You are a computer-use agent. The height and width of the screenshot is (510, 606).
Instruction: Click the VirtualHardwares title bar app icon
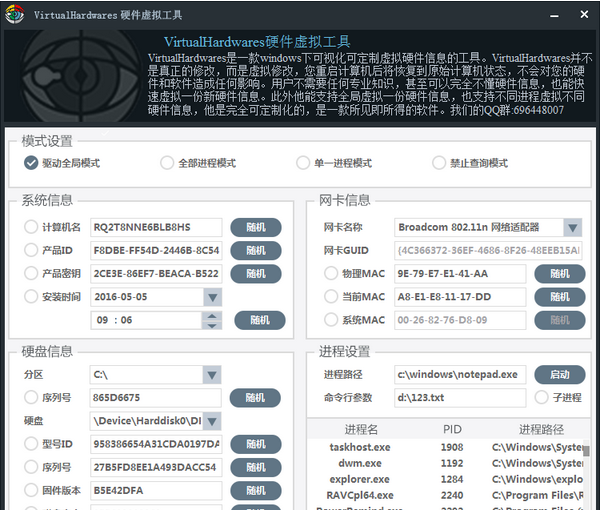(14, 14)
